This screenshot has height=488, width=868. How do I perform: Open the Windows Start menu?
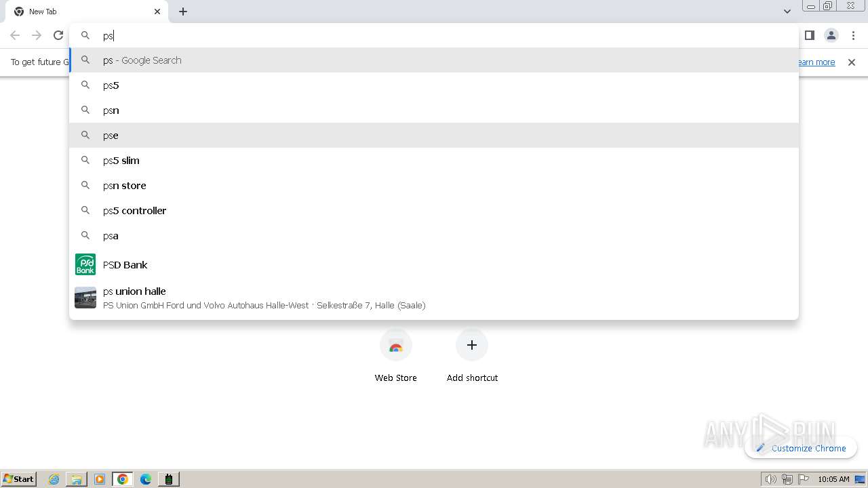coord(19,479)
